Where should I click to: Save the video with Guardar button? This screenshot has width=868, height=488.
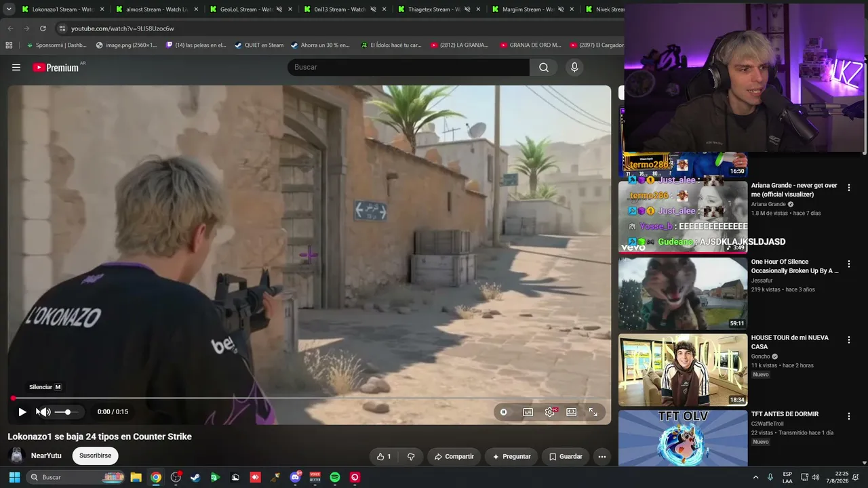[566, 457]
